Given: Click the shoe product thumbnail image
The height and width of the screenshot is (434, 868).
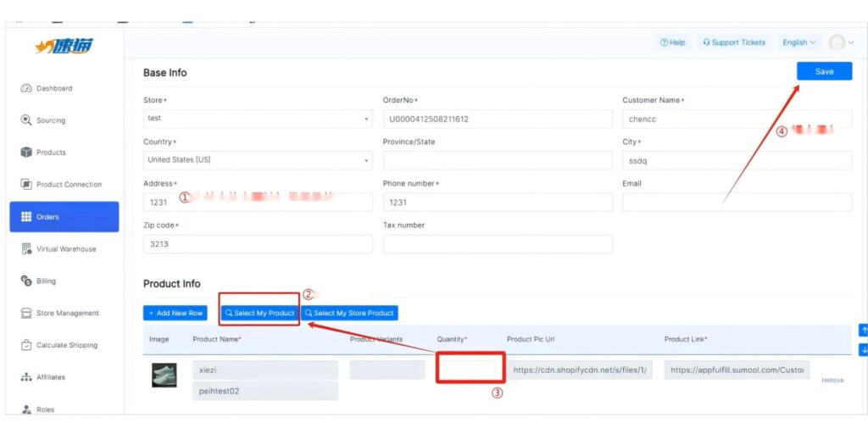Looking at the screenshot, I should pos(164,375).
